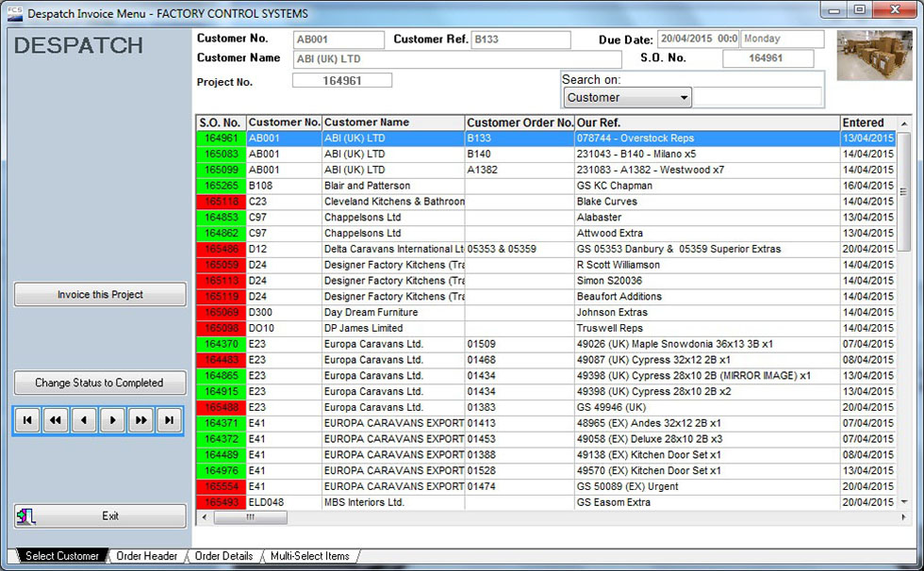Click the fast forward records button

pos(141,420)
